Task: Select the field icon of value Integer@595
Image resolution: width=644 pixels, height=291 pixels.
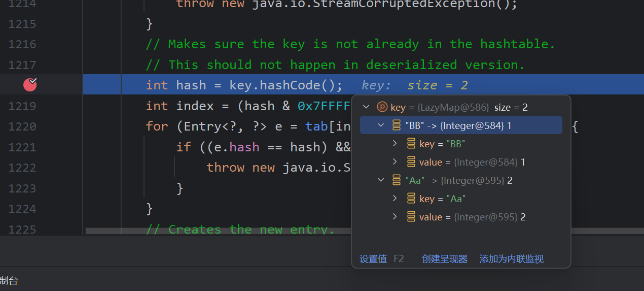Action: point(411,217)
